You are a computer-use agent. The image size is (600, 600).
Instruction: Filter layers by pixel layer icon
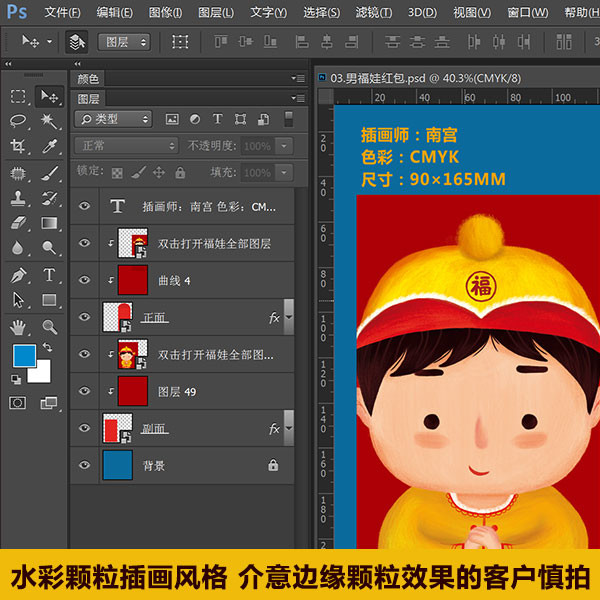(x=172, y=119)
